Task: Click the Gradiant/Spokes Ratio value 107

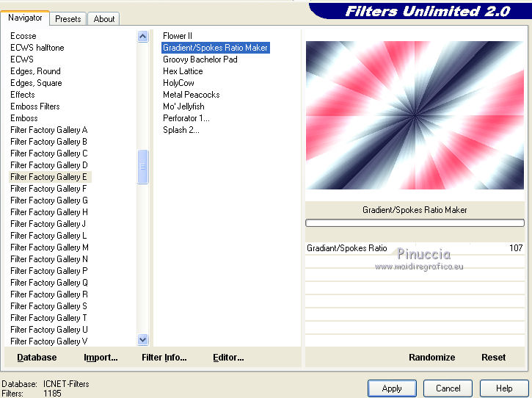Action: coord(516,248)
